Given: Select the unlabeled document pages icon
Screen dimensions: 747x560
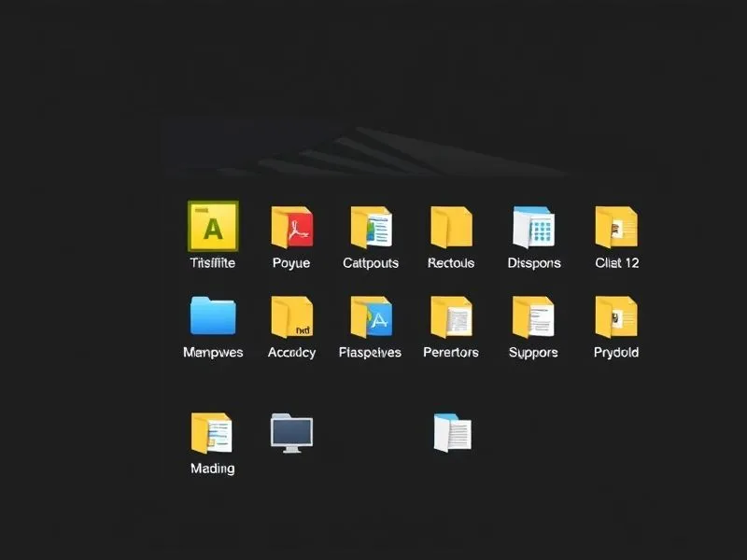Looking at the screenshot, I should coord(453,433).
